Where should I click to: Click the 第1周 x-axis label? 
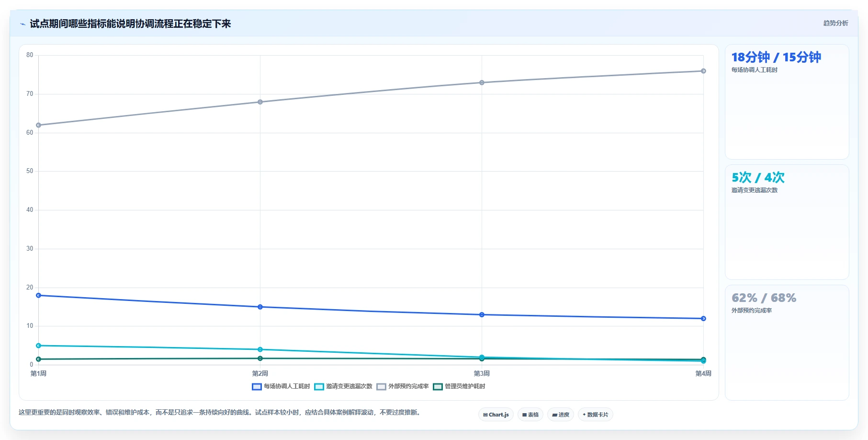pyautogui.click(x=39, y=373)
